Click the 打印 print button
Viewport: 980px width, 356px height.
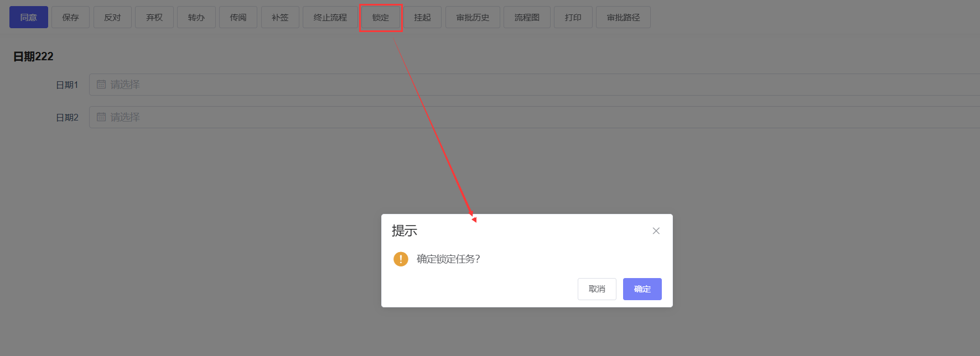point(573,17)
